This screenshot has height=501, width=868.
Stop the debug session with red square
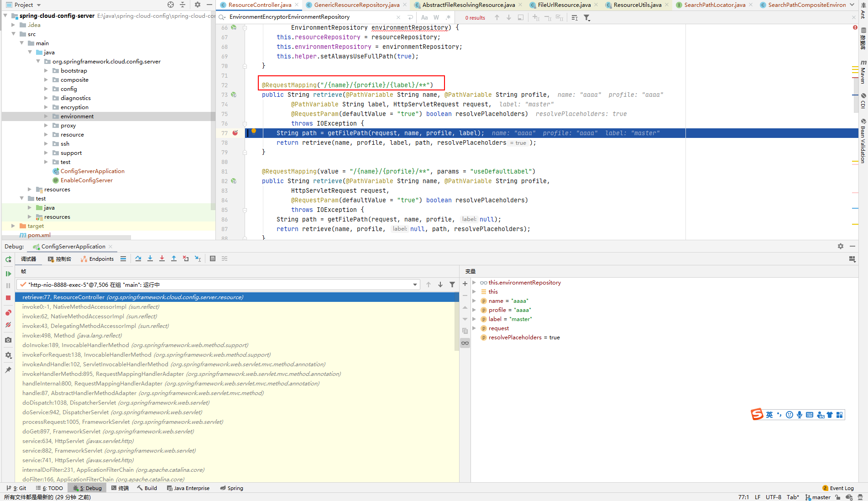point(8,298)
